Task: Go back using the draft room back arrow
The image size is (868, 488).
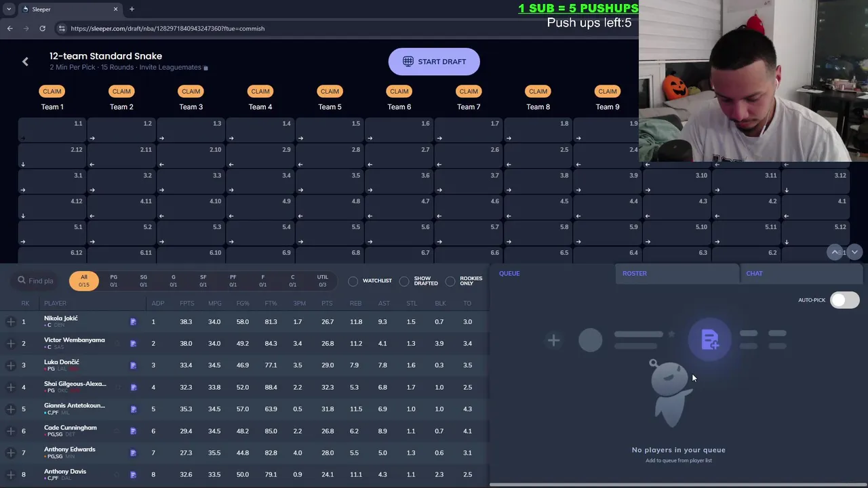Action: pyautogui.click(x=25, y=62)
